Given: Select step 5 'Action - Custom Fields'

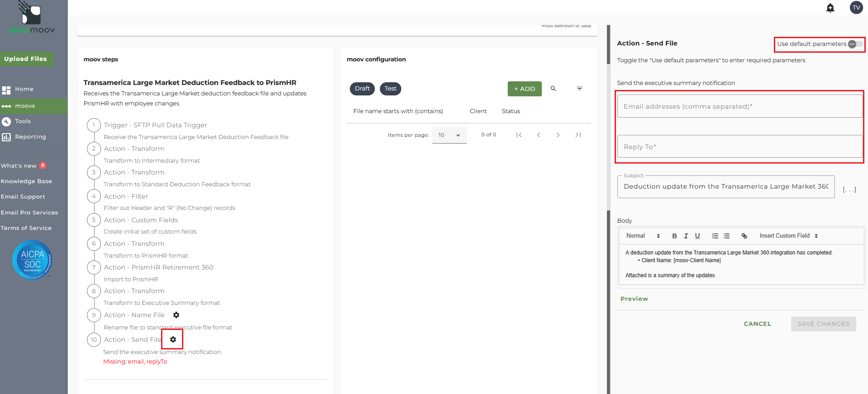Looking at the screenshot, I should click(x=141, y=220).
